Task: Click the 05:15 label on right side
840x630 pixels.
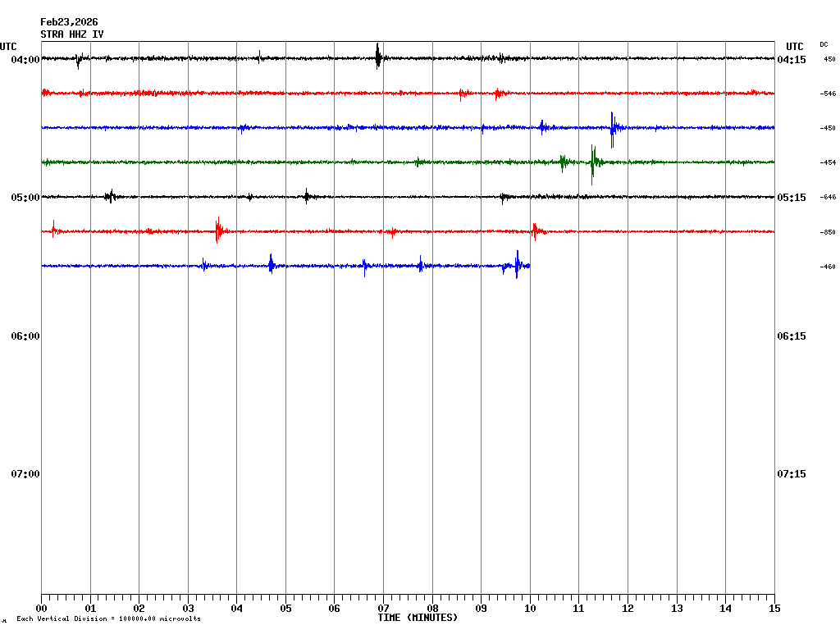Action: click(x=791, y=198)
